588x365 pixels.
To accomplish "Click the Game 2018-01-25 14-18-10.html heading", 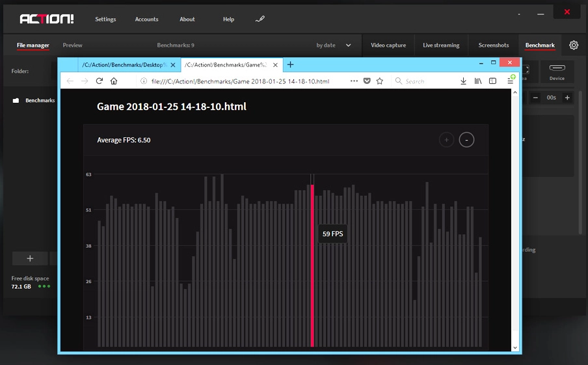I will [x=172, y=107].
